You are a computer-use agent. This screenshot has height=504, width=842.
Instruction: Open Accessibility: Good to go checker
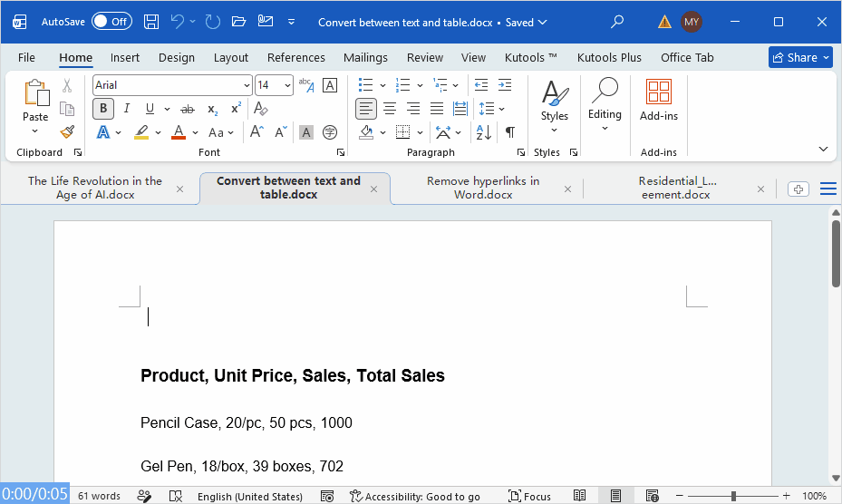click(x=414, y=496)
